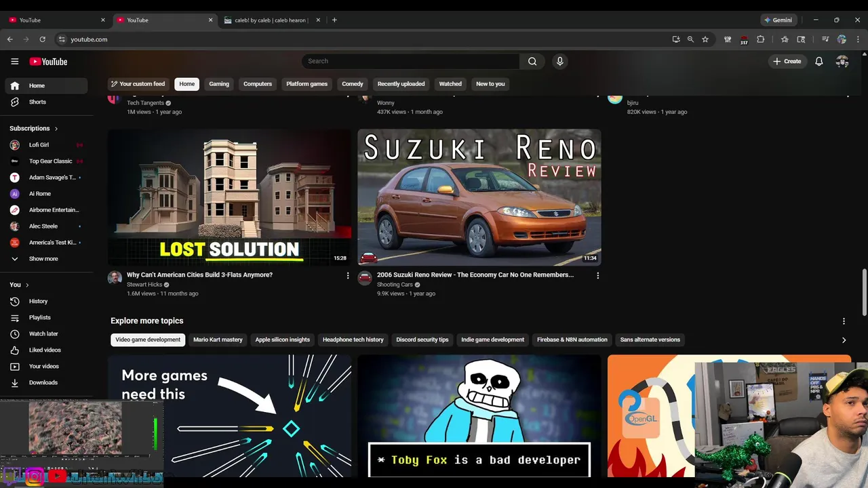This screenshot has height=488, width=868.
Task: Play the Toby Fox bad developer thumbnail
Action: [479, 416]
